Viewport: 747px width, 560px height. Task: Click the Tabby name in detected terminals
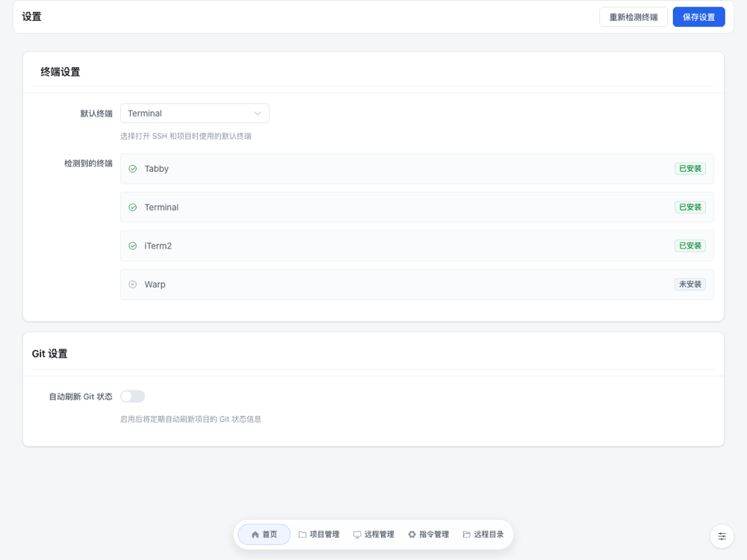157,169
